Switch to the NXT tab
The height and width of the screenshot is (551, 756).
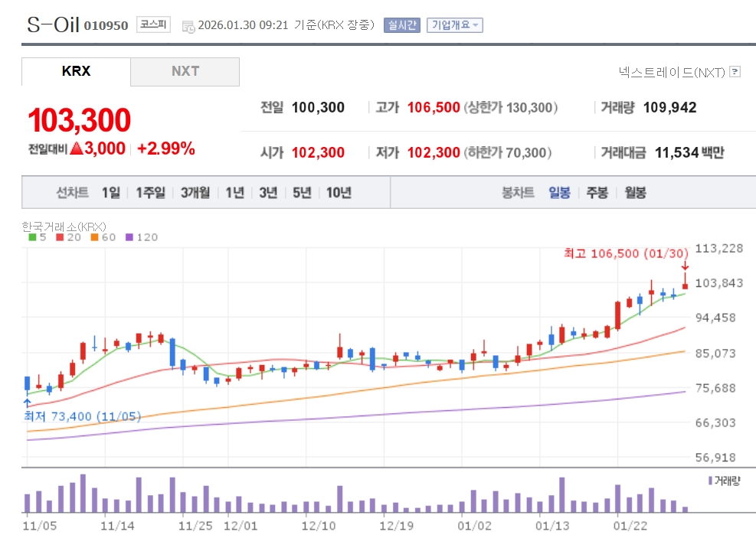pyautogui.click(x=185, y=72)
